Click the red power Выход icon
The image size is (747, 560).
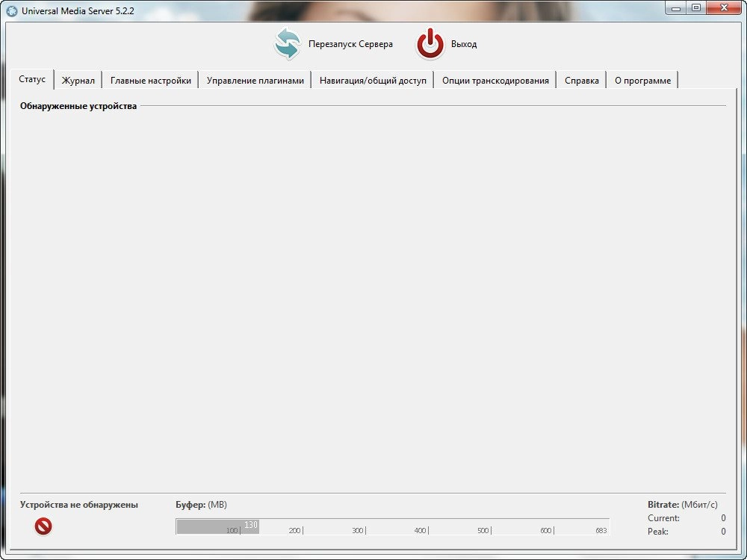coord(430,44)
